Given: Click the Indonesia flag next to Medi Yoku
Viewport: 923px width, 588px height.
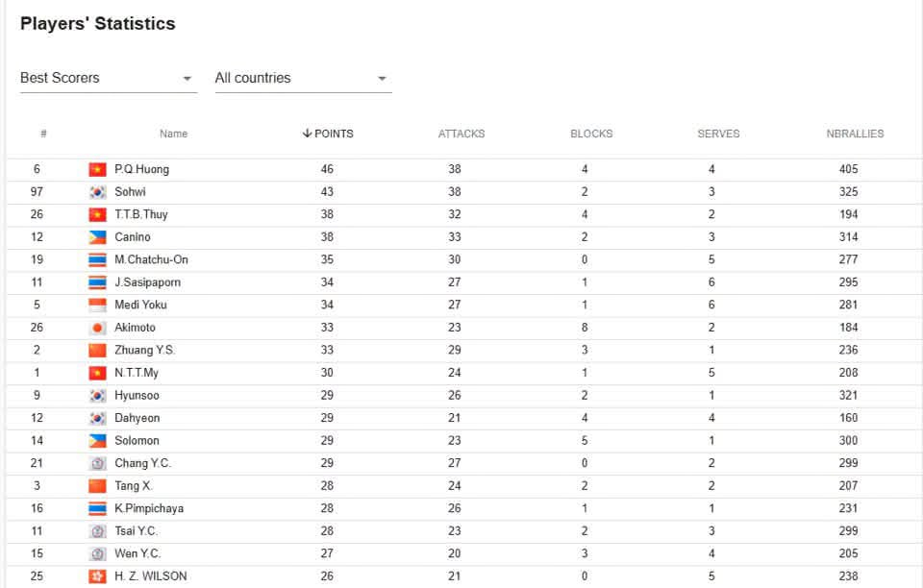Looking at the screenshot, I should coord(97,306).
